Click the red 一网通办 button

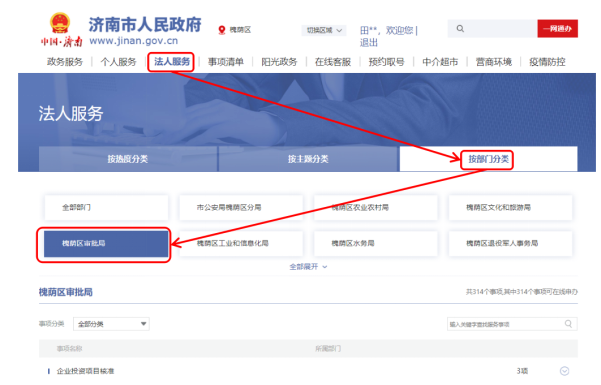point(557,29)
